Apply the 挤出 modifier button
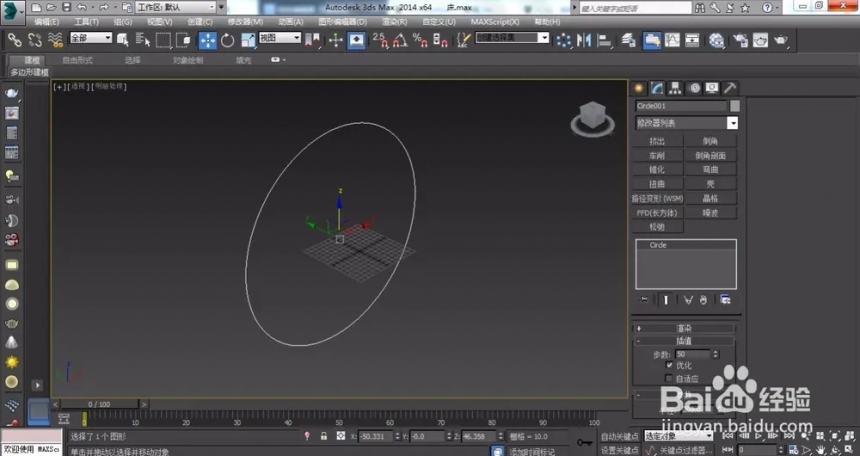The width and height of the screenshot is (860, 456). (657, 141)
